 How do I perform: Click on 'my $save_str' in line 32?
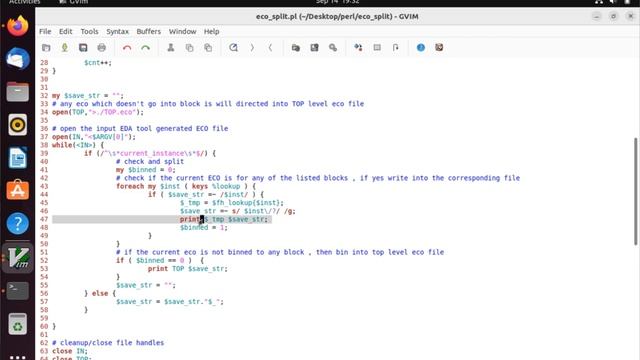click(x=76, y=96)
